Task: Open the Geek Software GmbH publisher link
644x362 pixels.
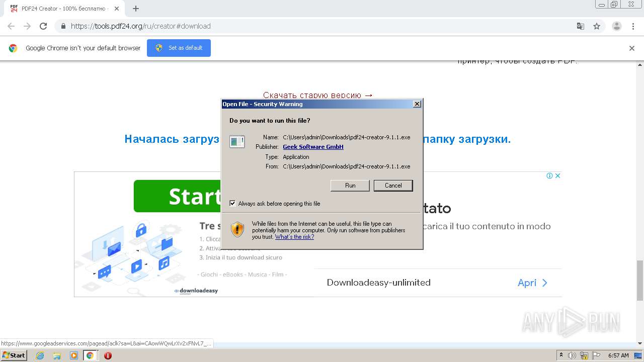Action: (x=313, y=147)
